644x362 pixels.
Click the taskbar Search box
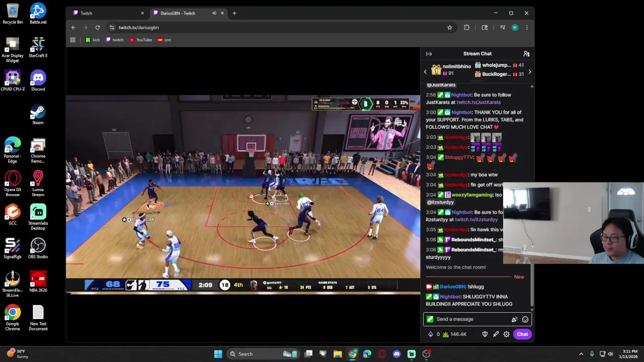263,354
